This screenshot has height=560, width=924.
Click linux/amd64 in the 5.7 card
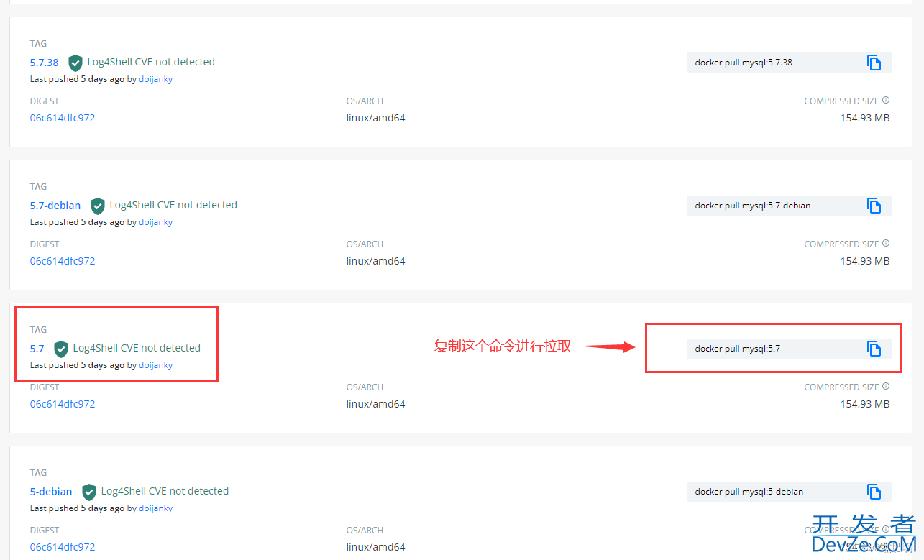coord(375,404)
